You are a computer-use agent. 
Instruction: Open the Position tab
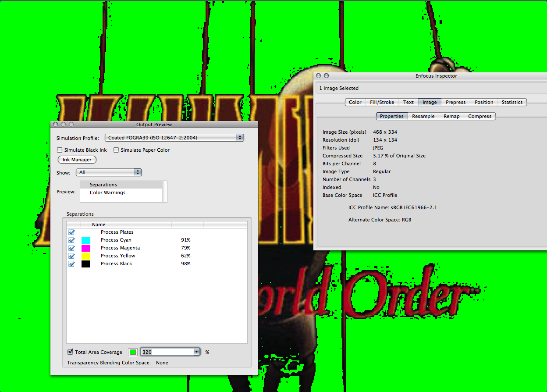pyautogui.click(x=484, y=102)
